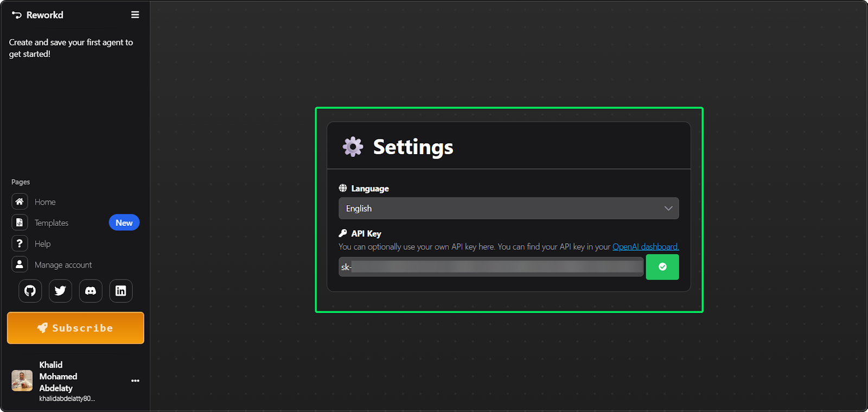Click the Home house icon
The height and width of the screenshot is (412, 868).
coord(20,201)
